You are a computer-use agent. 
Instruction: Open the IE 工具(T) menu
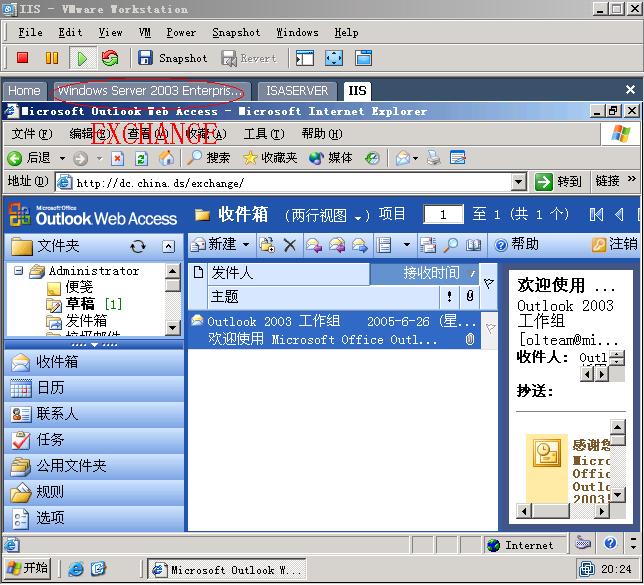coord(264,134)
